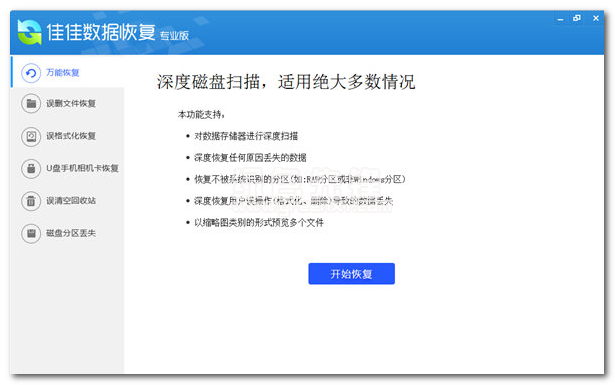This screenshot has height=385, width=615.
Task: Click bullet 以缩略图类别的形式预览多个文件
Action: 259,223
